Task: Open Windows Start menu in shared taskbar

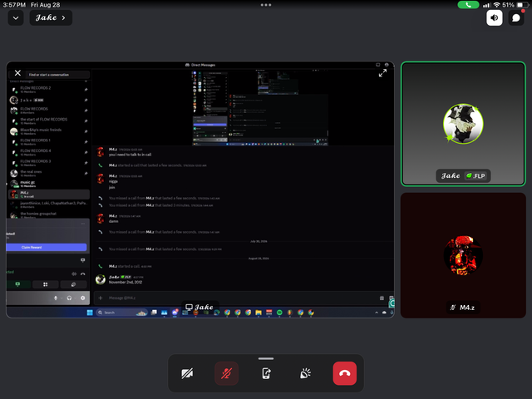Action: 90,313
